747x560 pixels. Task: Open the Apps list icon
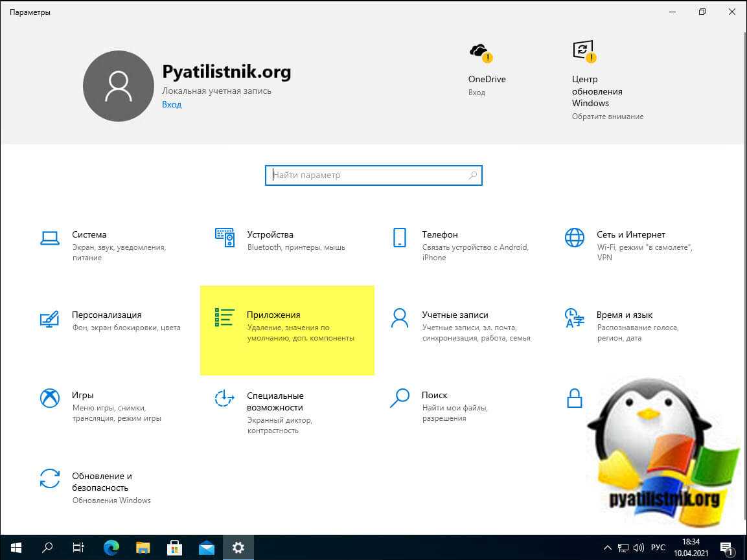coord(225,317)
